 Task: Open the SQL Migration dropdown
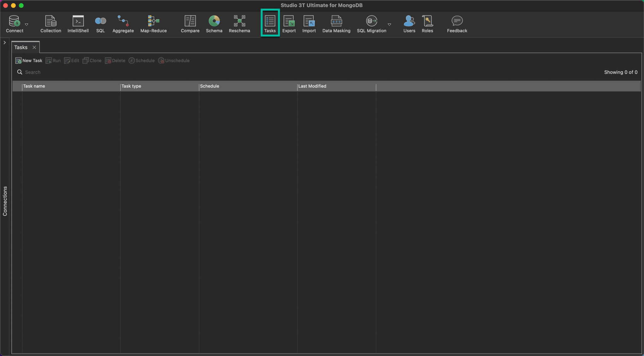[389, 25]
